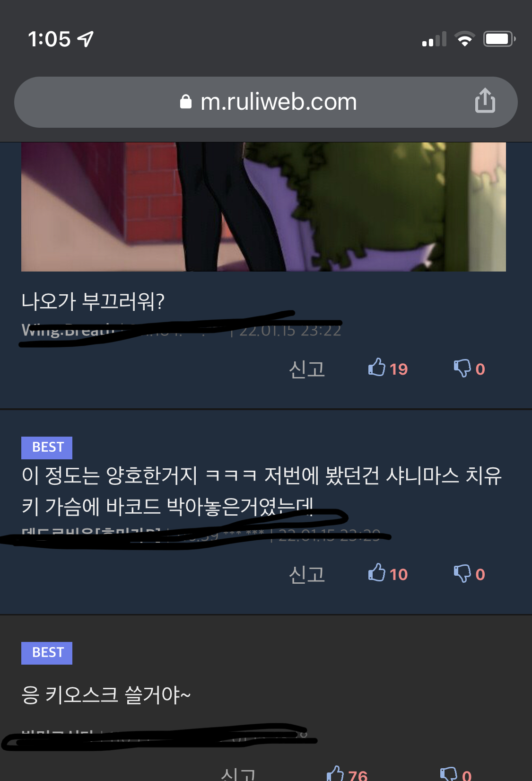Tap the comment starting '이 정도는 양호한거지'
Image resolution: width=532 pixels, height=781 pixels.
(262, 491)
